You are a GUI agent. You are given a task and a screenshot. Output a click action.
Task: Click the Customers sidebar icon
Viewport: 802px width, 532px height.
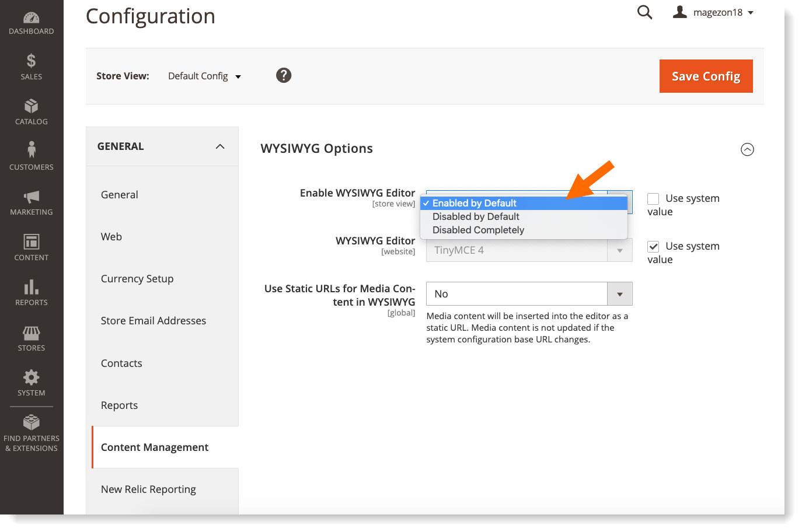tap(31, 152)
